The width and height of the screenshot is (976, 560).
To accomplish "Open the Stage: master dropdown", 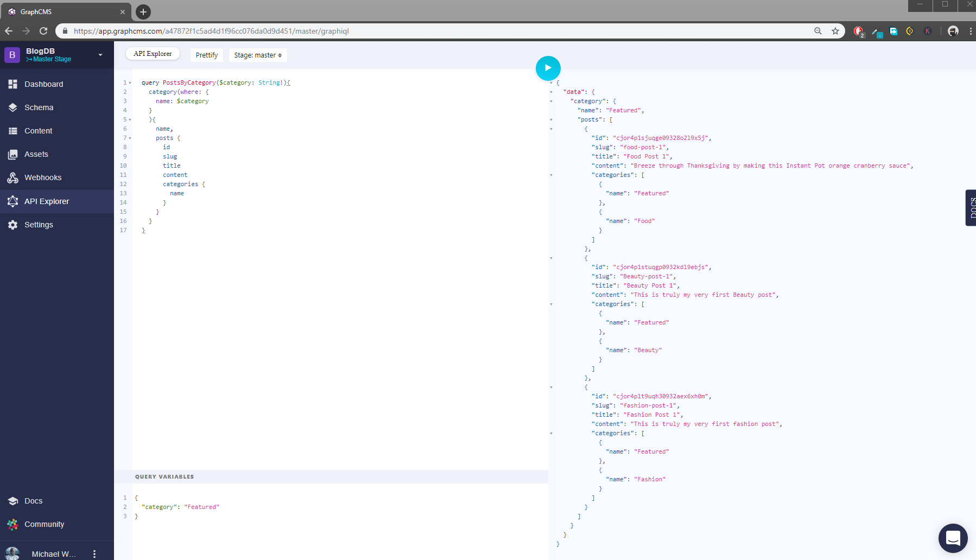I will [257, 55].
